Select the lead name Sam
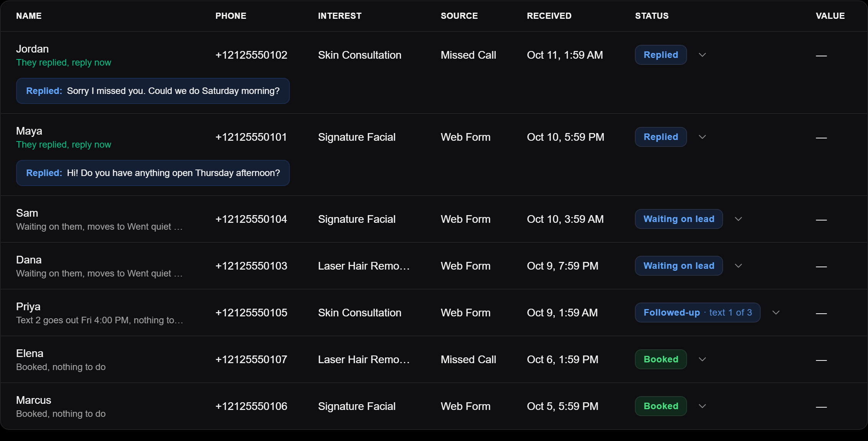Image resolution: width=868 pixels, height=441 pixels. (27, 213)
